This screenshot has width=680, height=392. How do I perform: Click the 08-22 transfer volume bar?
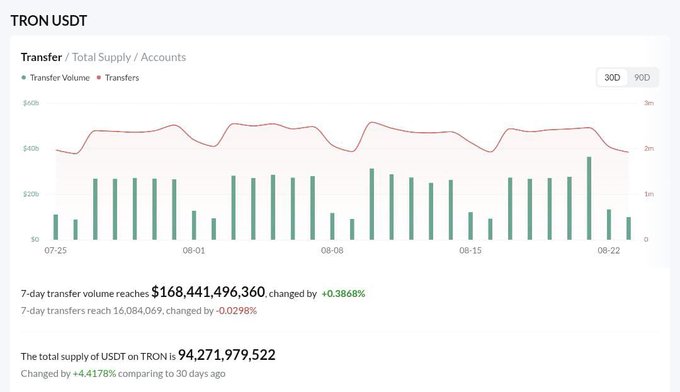pyautogui.click(x=609, y=225)
